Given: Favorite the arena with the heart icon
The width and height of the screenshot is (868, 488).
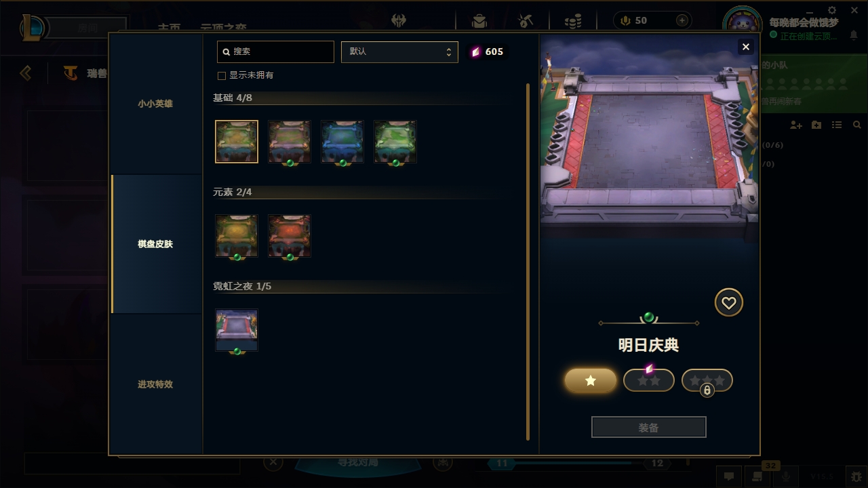Looking at the screenshot, I should 729,302.
